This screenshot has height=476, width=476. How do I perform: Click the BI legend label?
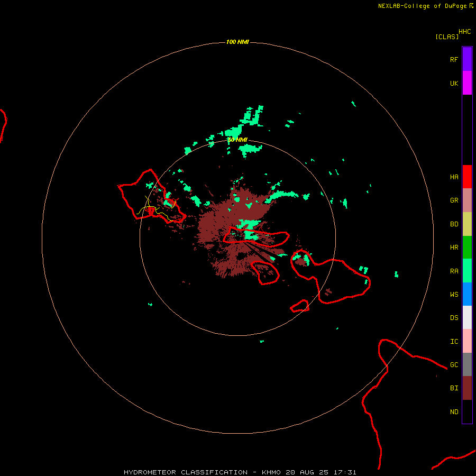tap(454, 388)
